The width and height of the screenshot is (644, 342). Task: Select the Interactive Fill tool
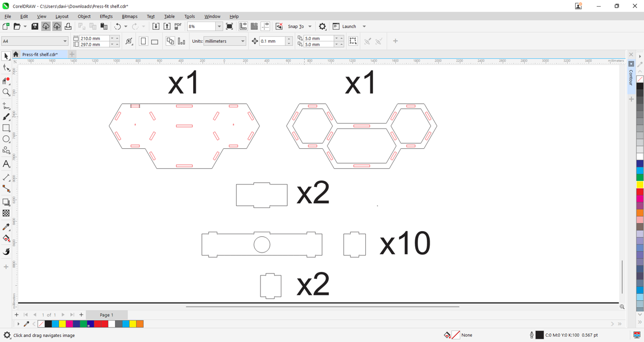(x=6, y=238)
